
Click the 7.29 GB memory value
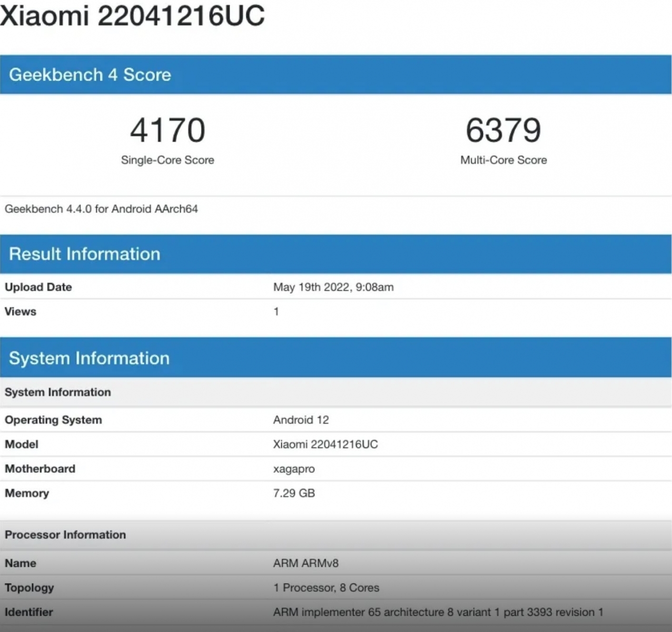pos(294,493)
